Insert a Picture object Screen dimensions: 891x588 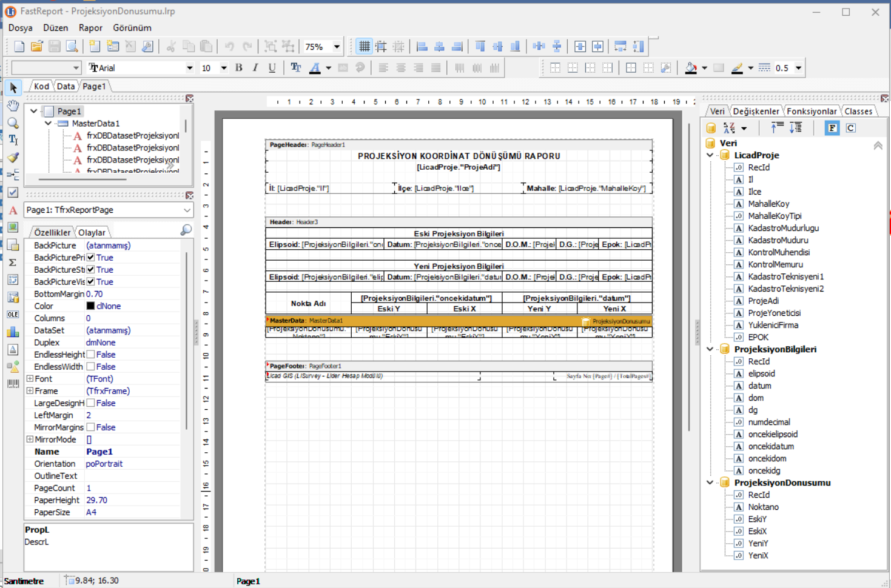click(13, 227)
